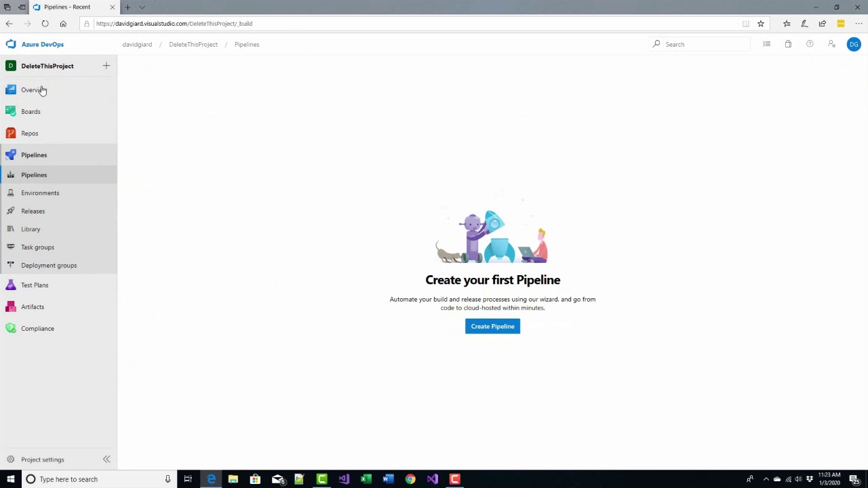Click the yellow extension icon
This screenshot has height=488, width=868.
[x=840, y=24]
